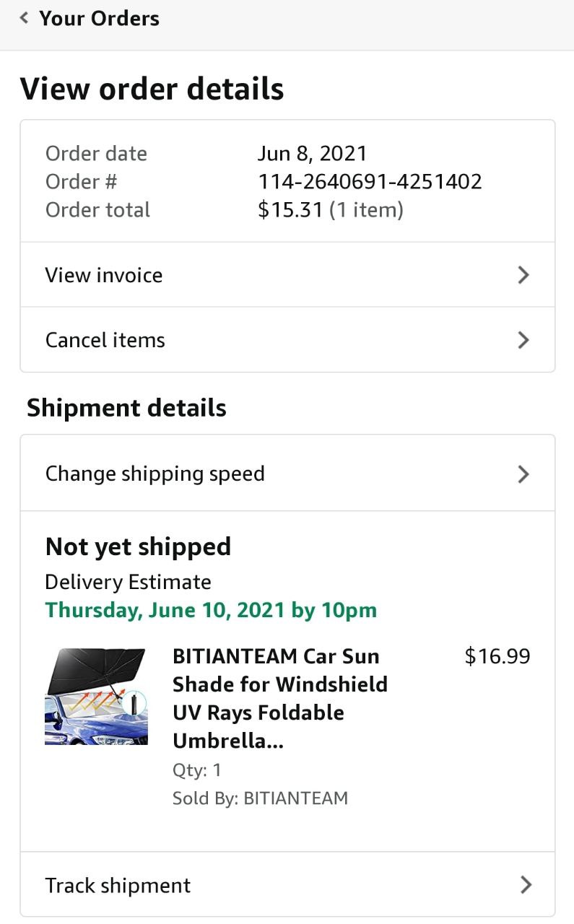Choose the Change shipping speed label

155,474
